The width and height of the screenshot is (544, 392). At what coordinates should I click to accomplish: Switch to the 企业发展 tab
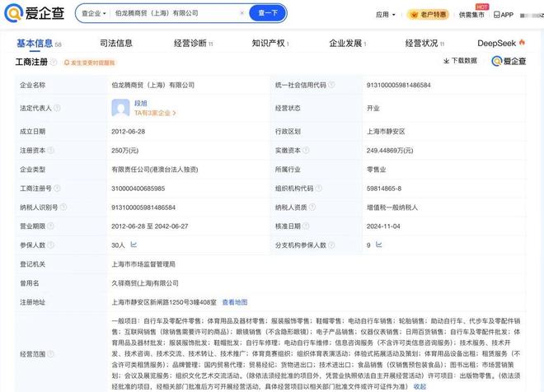348,44
